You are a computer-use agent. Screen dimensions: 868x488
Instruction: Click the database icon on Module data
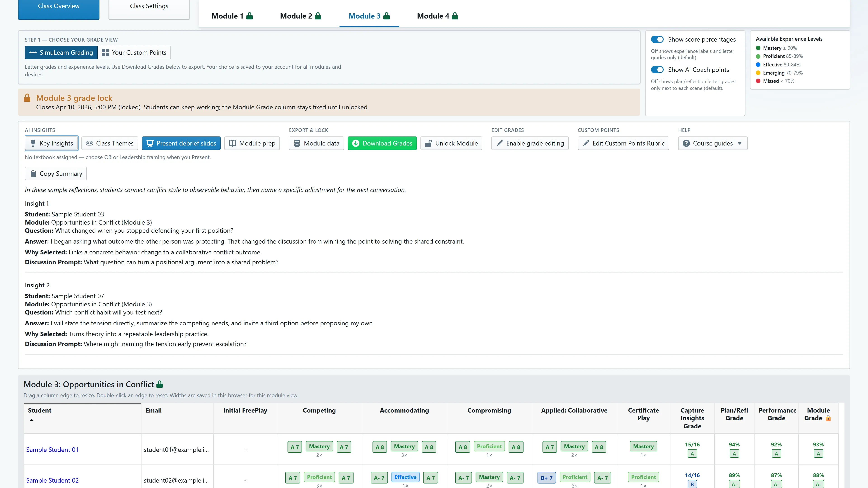(x=297, y=143)
